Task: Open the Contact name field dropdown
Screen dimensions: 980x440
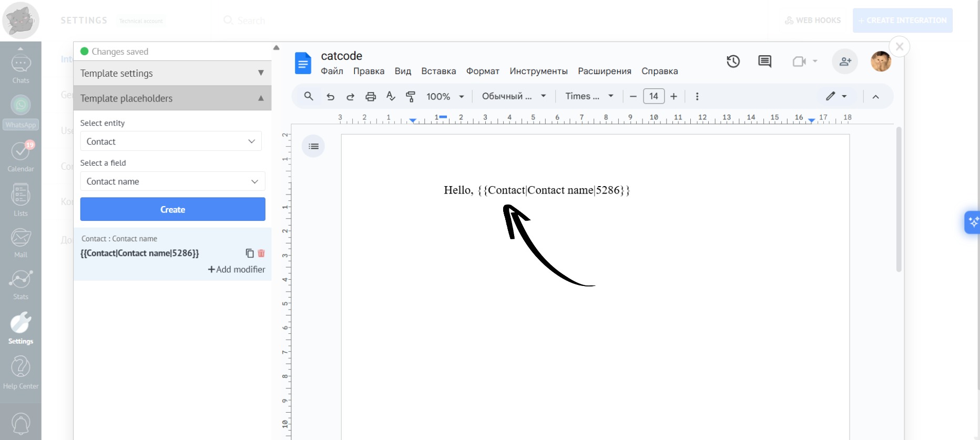Action: coord(172,181)
